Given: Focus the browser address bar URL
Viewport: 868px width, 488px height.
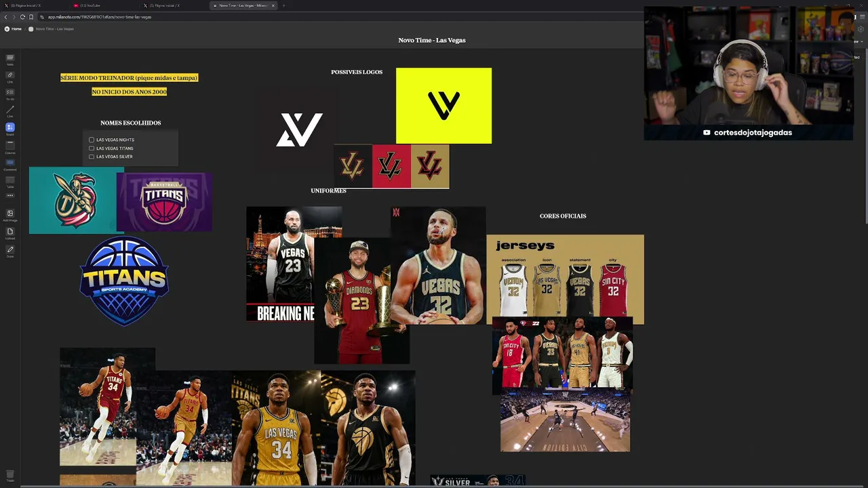Looking at the screenshot, I should [x=100, y=17].
